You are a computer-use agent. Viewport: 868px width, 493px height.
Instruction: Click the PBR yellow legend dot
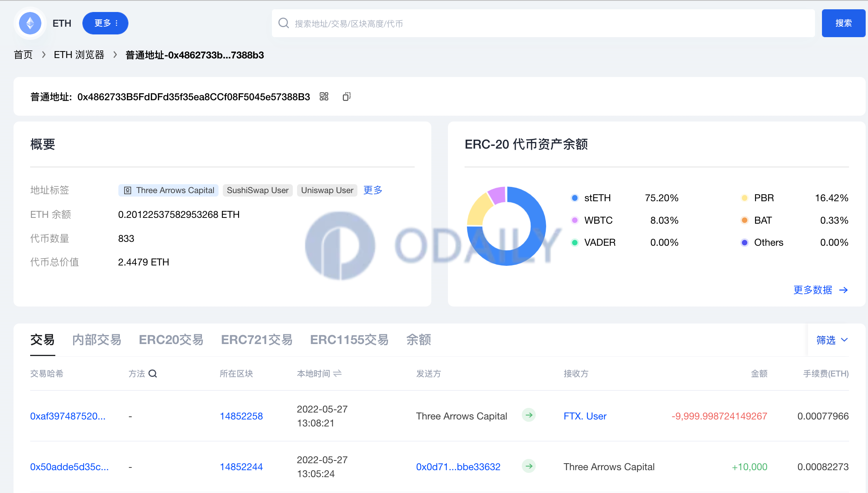[745, 198]
